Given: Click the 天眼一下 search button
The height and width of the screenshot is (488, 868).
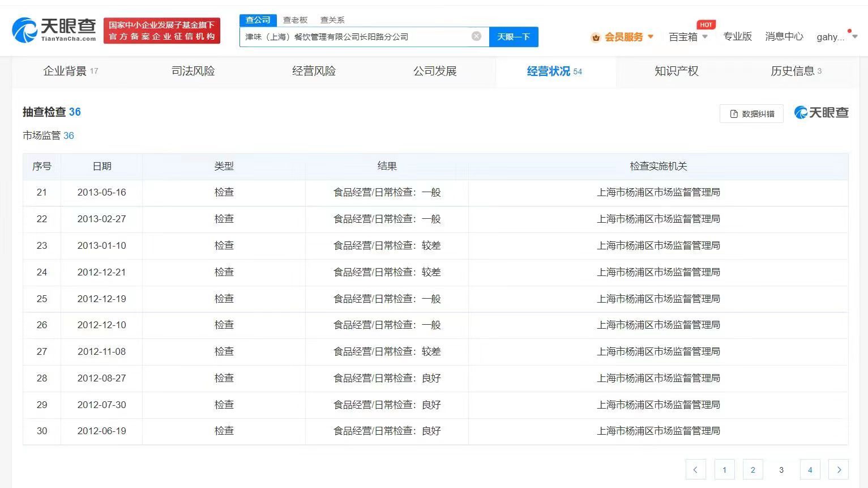Looking at the screenshot, I should (x=514, y=37).
